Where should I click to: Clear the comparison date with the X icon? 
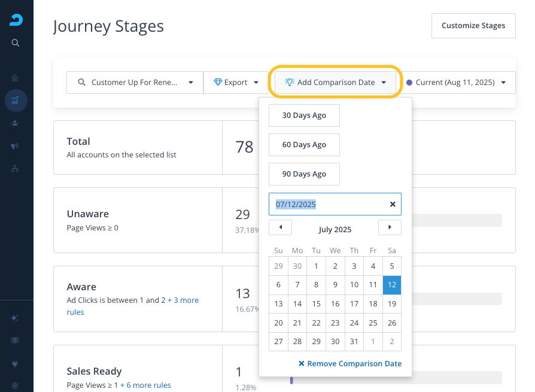(393, 204)
